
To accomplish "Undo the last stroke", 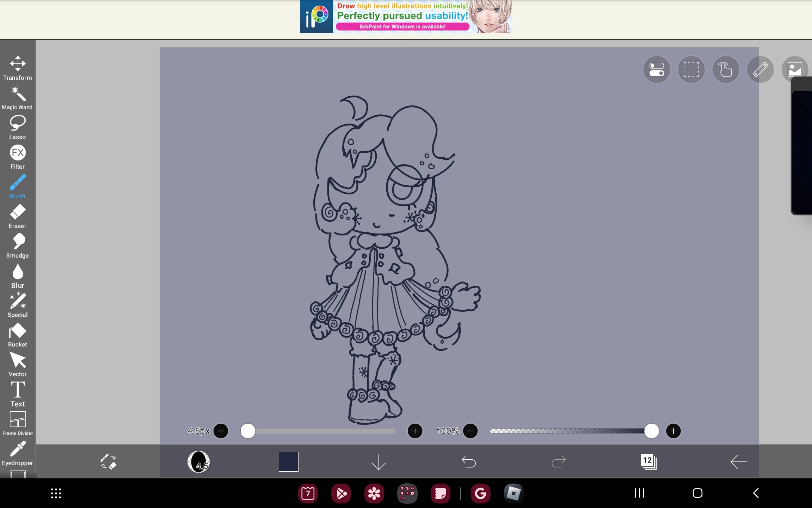I will [469, 462].
